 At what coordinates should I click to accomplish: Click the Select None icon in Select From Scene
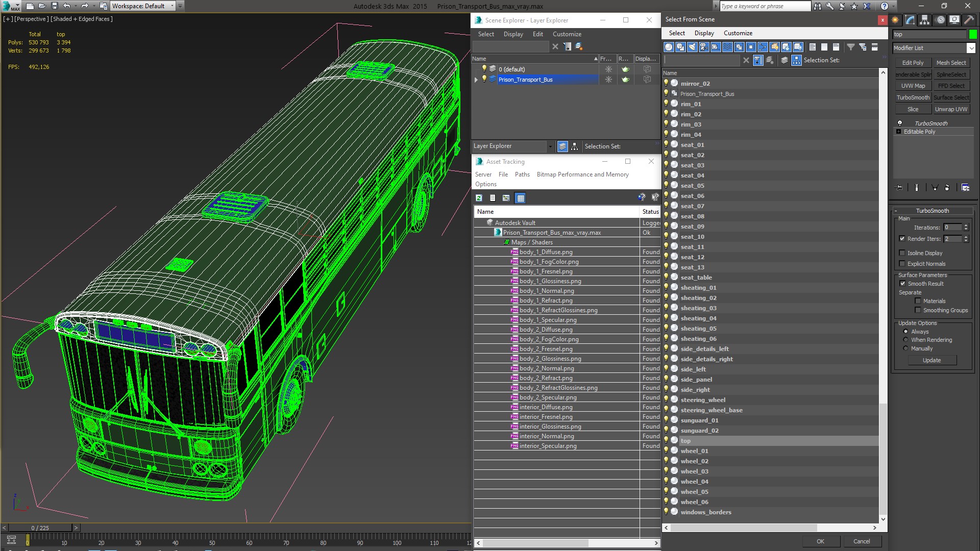[x=824, y=47]
